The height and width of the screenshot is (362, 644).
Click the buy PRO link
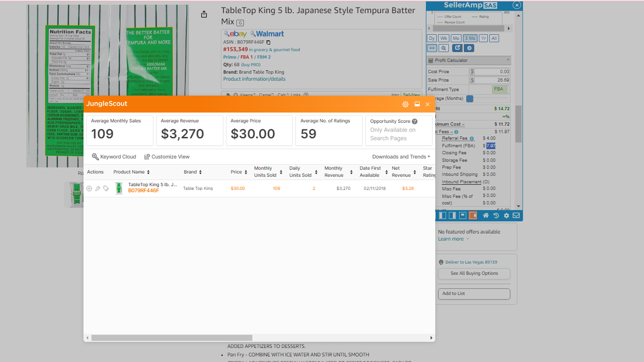251,65
